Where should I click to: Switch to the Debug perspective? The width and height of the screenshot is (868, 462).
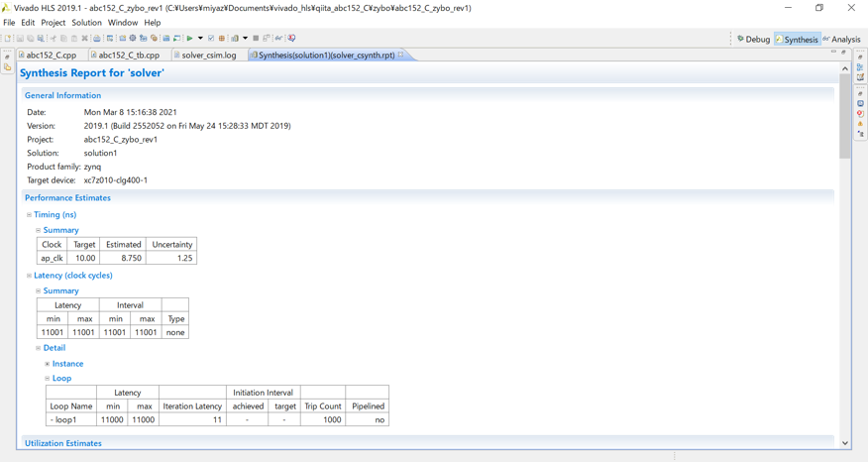click(x=753, y=40)
